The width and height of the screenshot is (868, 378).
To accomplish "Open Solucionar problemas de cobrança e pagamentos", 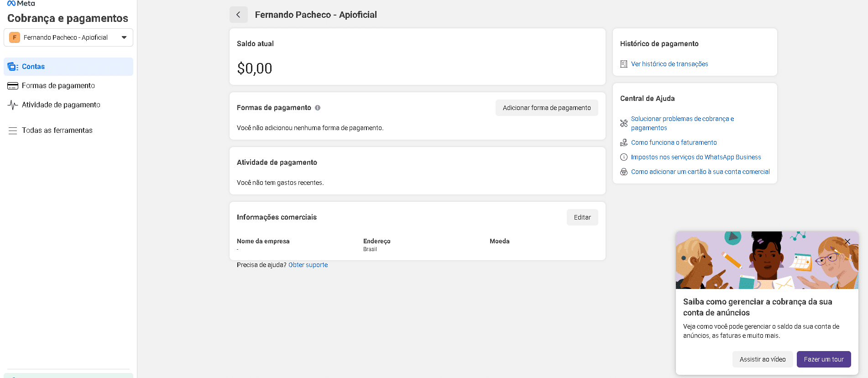I will pyautogui.click(x=682, y=123).
